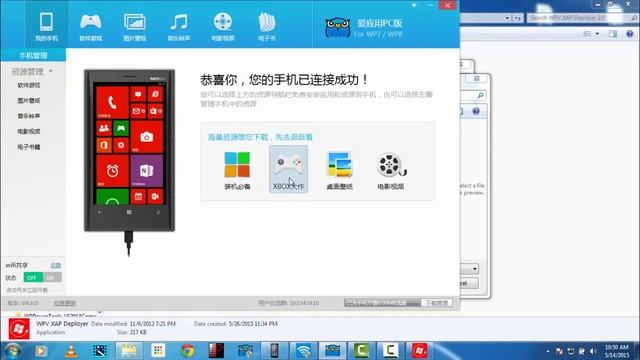Select 电子书籍 in the left sidebar
640x360 pixels.
29,147
